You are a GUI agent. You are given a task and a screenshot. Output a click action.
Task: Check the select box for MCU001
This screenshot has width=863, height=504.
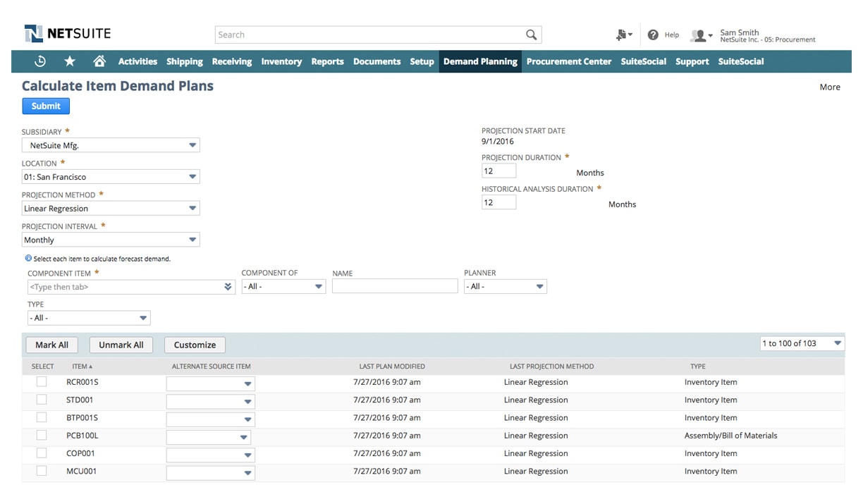pos(42,471)
